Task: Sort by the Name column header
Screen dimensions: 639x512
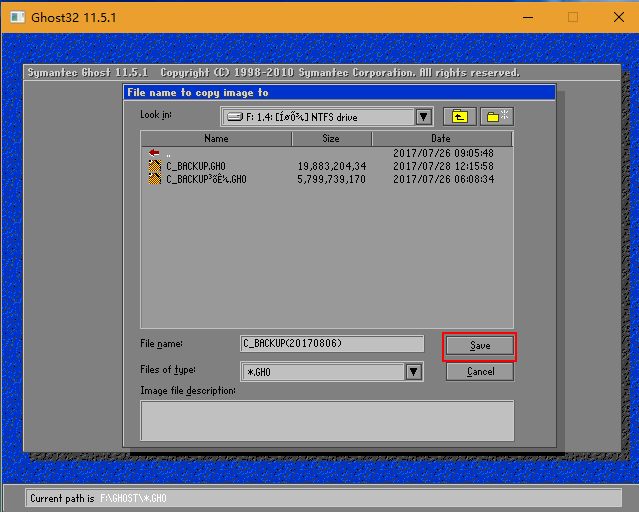Action: point(216,139)
